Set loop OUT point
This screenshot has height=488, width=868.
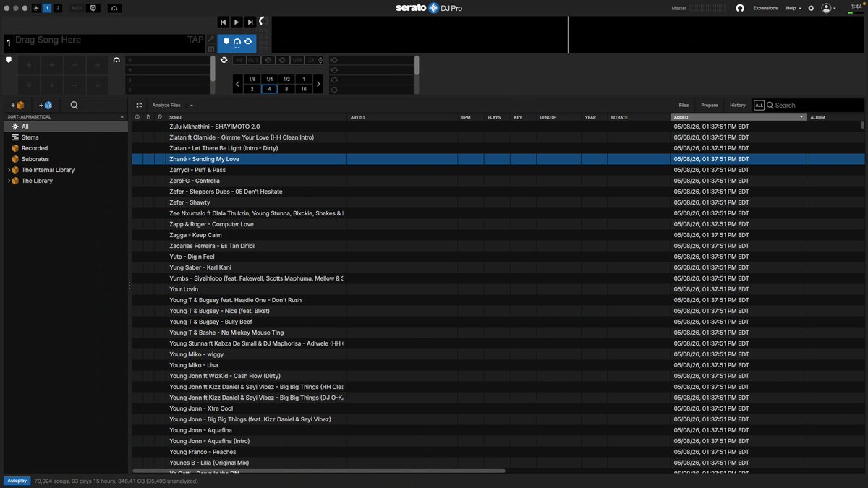tap(254, 61)
